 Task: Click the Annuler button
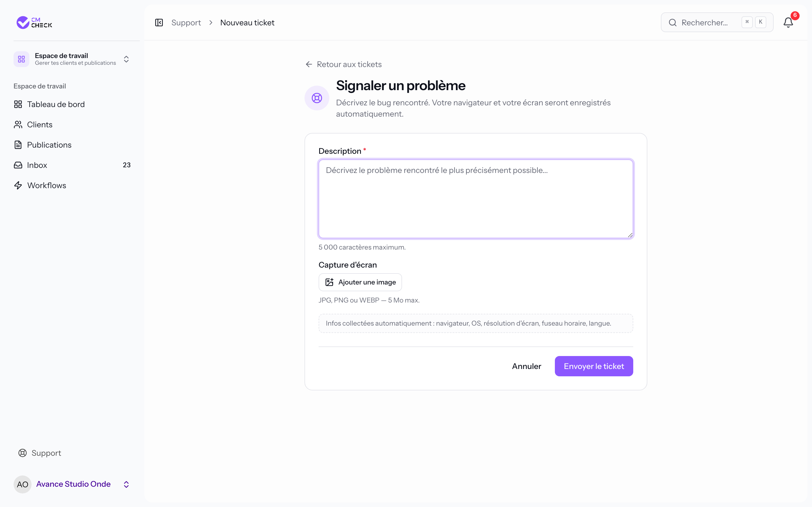click(526, 366)
